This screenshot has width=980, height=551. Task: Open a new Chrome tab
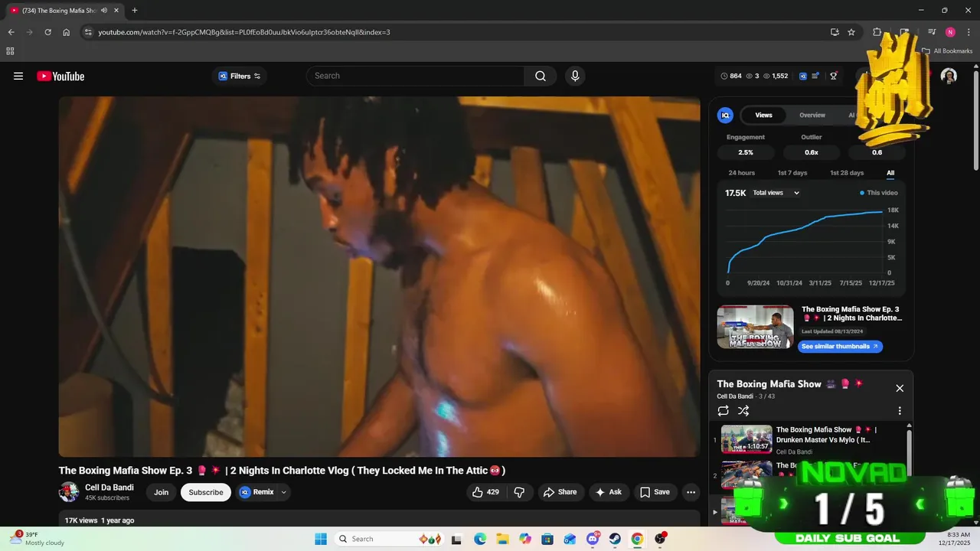[135, 11]
